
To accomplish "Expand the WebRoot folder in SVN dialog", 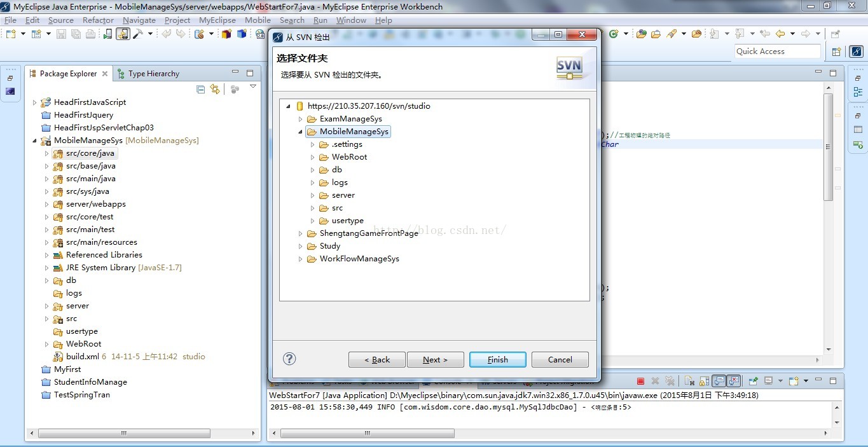I will pos(313,157).
